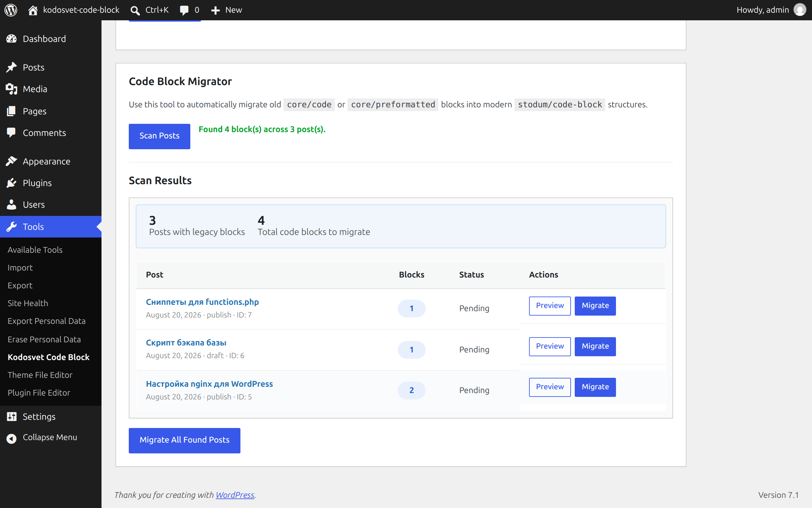Open the Settings menu
Viewport: 812px width, 508px height.
coord(51,417)
